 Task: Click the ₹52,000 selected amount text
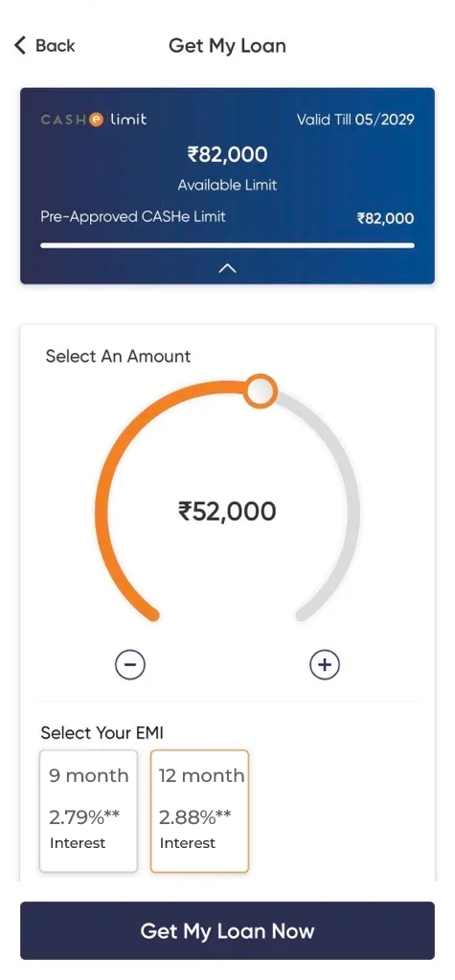(227, 511)
